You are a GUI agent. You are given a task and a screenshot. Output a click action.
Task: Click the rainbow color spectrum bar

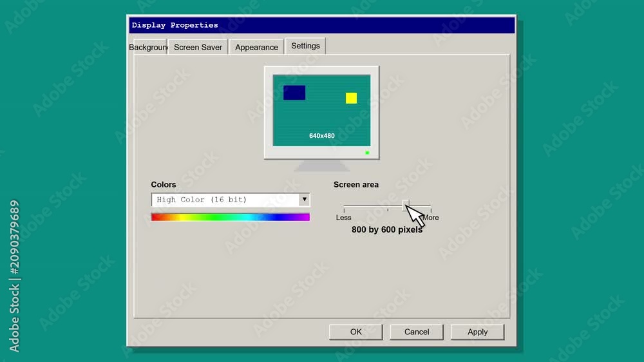click(x=231, y=217)
